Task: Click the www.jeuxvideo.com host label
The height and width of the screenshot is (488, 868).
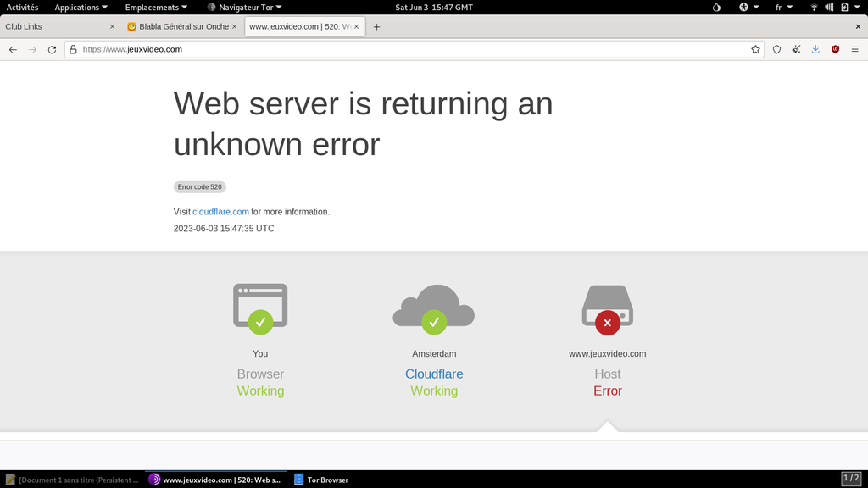Action: point(607,353)
